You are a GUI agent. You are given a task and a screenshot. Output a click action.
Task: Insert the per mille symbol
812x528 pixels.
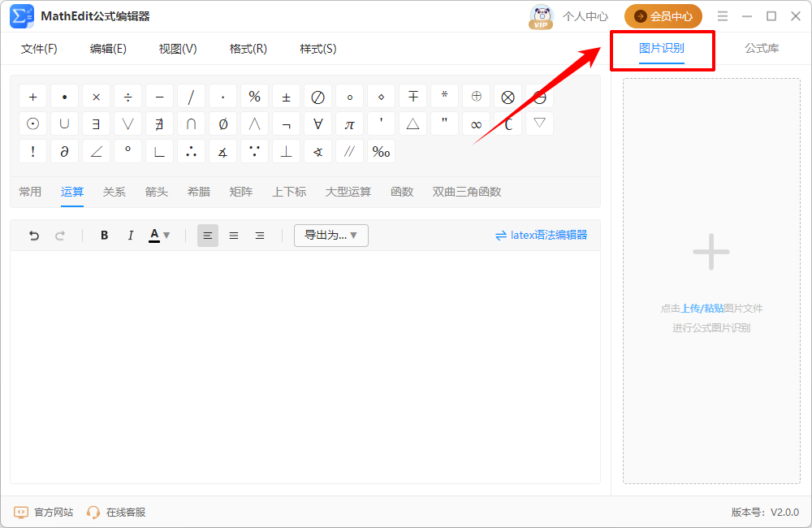(381, 152)
